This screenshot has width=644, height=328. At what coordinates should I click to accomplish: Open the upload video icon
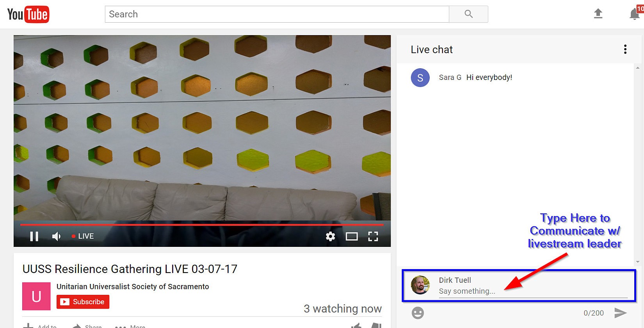[x=598, y=14]
